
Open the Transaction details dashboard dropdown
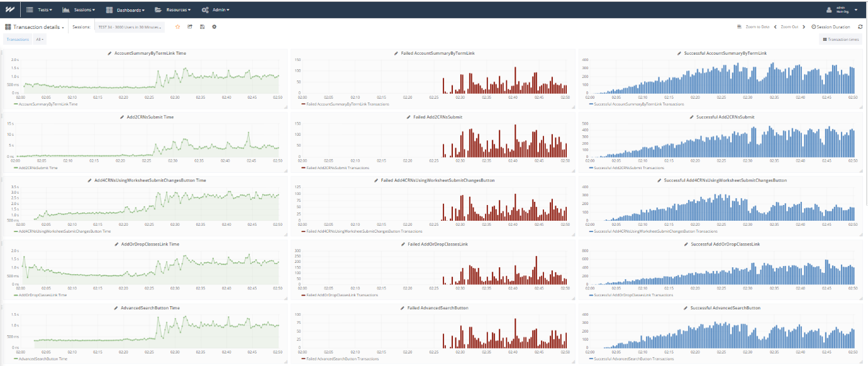pos(35,27)
